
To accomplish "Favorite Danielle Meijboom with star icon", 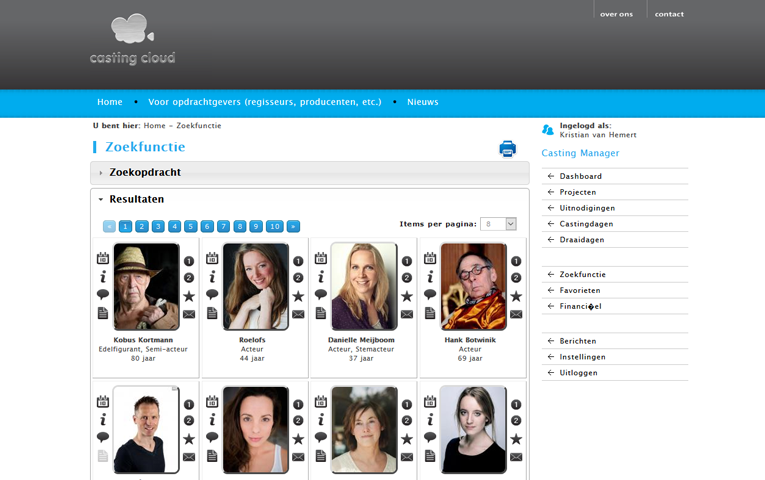I will (407, 296).
